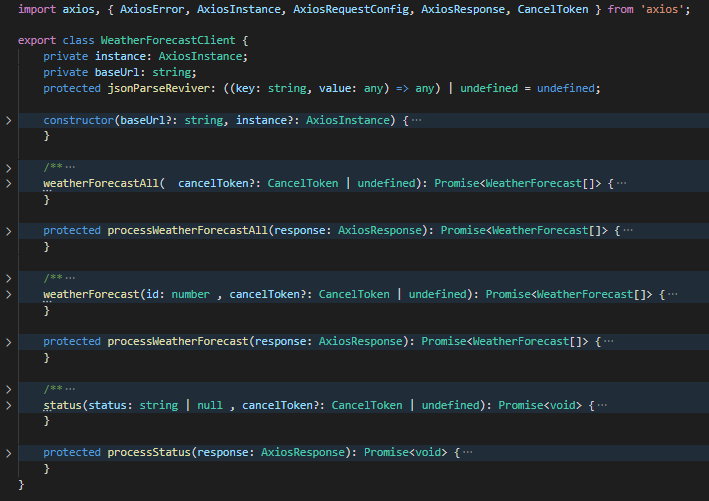Click the 'from' keyword in the import
Screen dimensions: 709x501
(x=620, y=9)
